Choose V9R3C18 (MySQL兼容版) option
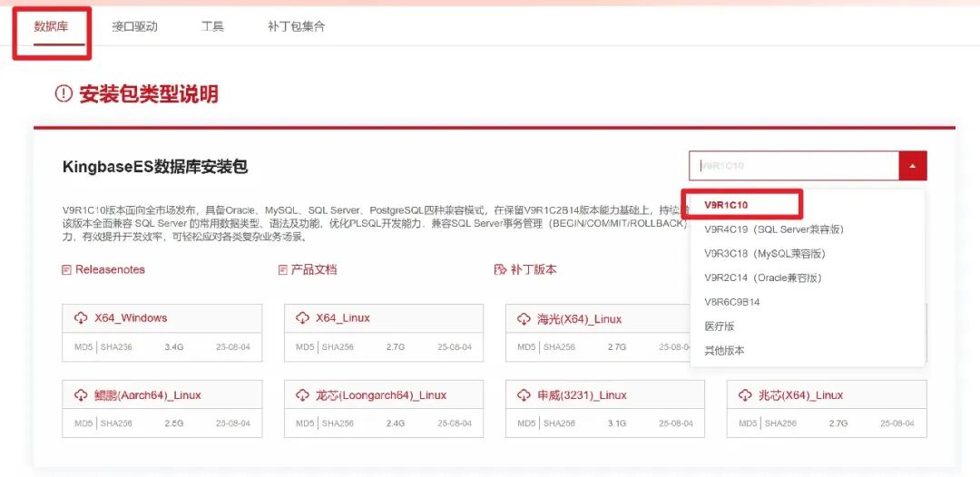980x477 pixels. (x=764, y=254)
